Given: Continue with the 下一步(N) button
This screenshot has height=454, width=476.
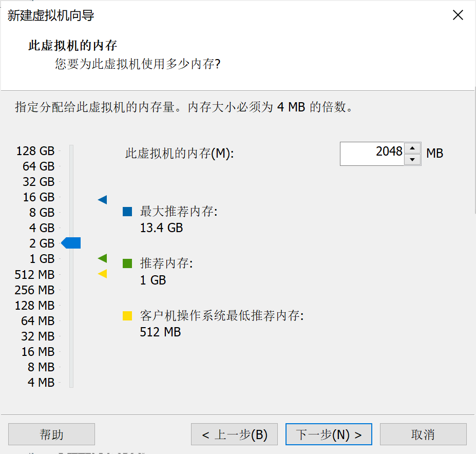Looking at the screenshot, I should (x=329, y=434).
